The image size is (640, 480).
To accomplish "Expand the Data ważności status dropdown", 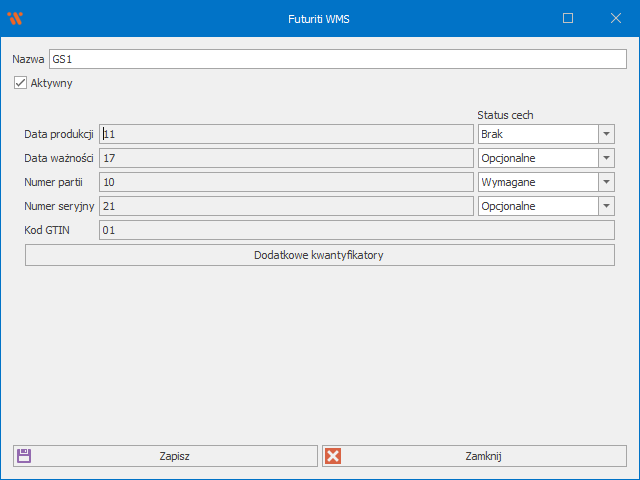I will pos(606,158).
